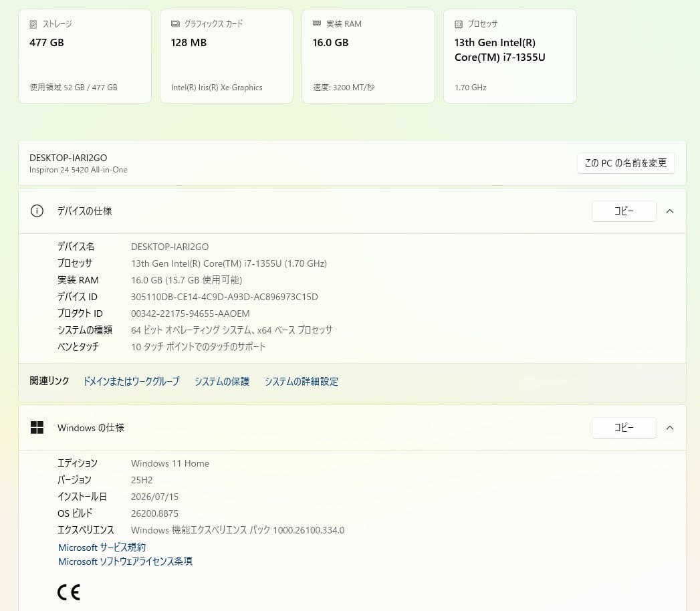Open the ストレージ 477 GB card
700x611 pixels.
click(x=85, y=56)
